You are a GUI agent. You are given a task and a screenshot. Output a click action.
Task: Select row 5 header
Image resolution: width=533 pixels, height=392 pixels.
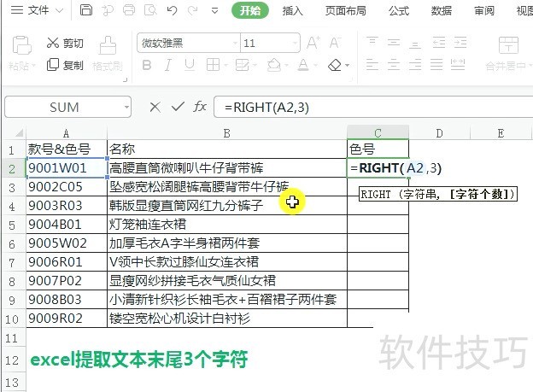pos(13,225)
